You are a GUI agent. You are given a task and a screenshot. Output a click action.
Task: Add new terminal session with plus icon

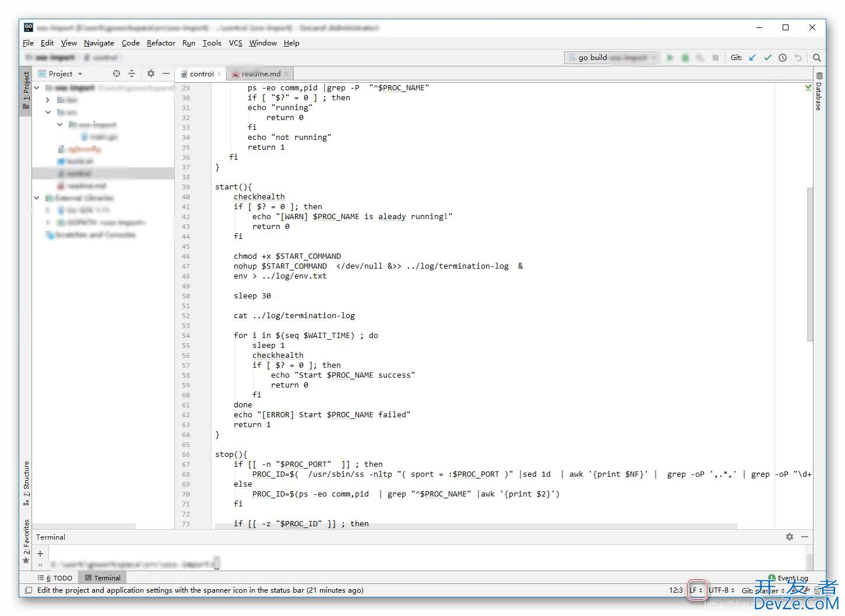40,554
